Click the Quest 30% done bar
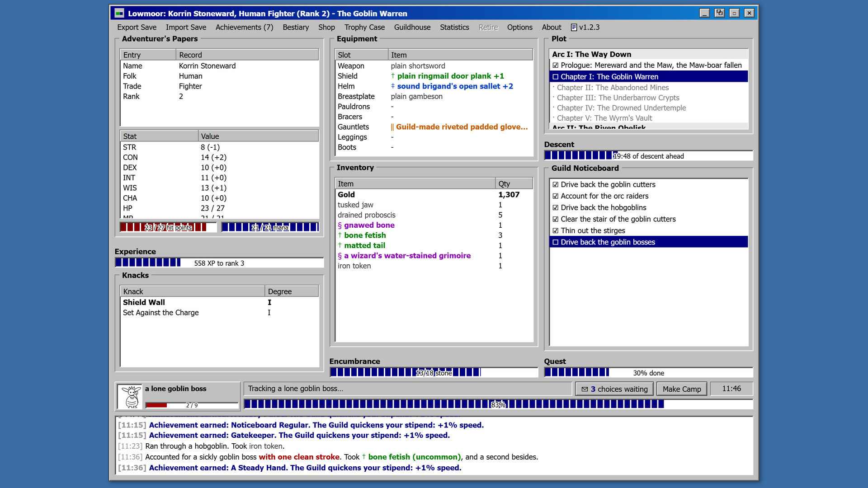 (648, 373)
